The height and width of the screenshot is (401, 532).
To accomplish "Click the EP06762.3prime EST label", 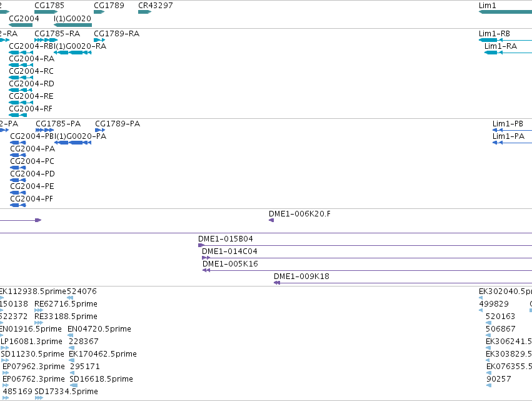I will (x=34, y=379).
